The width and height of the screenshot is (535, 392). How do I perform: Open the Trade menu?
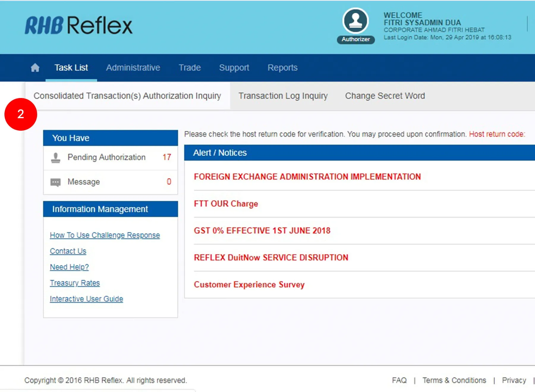[189, 68]
